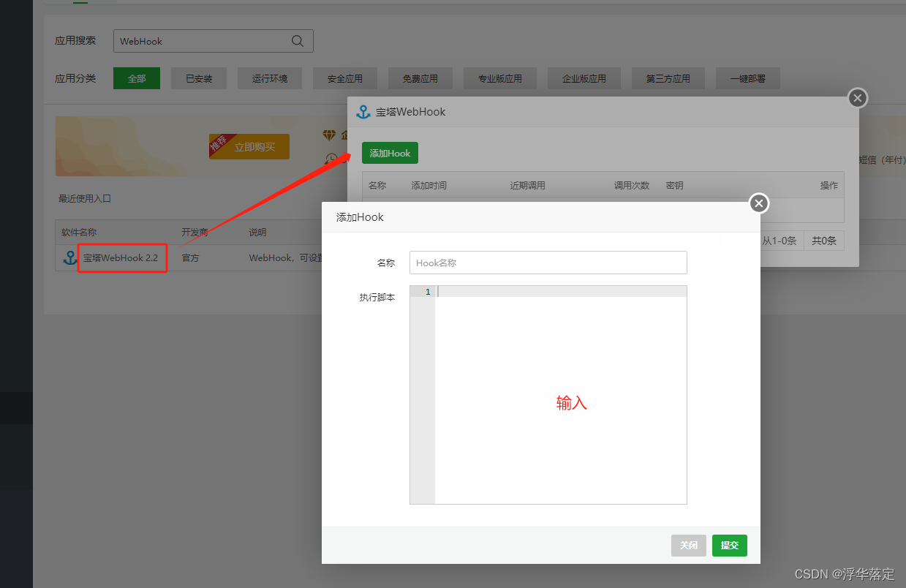The width and height of the screenshot is (906, 588).
Task: Open the 宝塔WebHook 2.2 software entry
Action: click(121, 257)
